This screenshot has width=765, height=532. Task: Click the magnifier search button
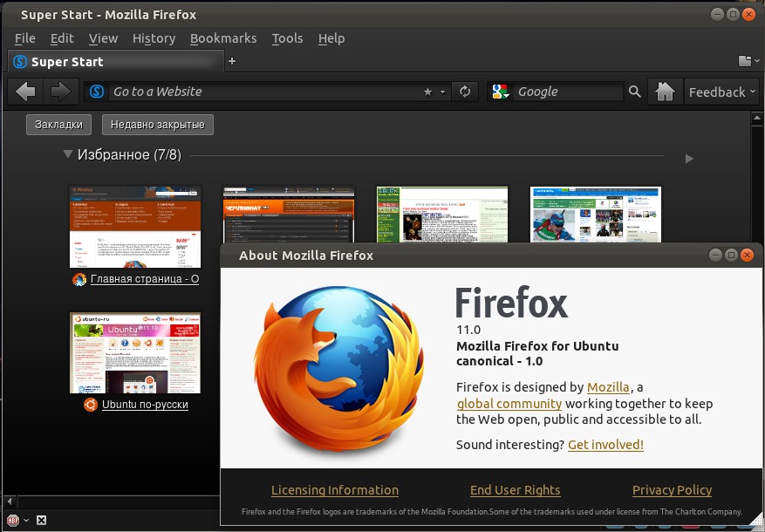coord(634,92)
